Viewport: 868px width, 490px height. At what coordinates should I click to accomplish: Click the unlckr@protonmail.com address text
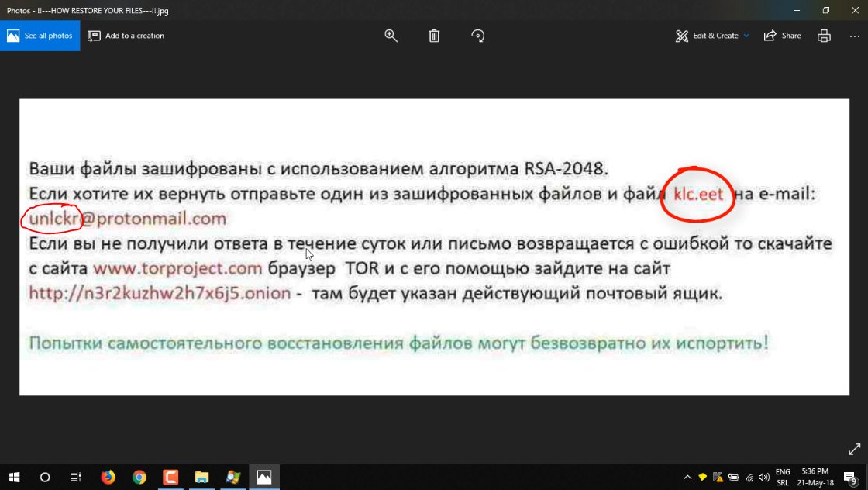(127, 218)
